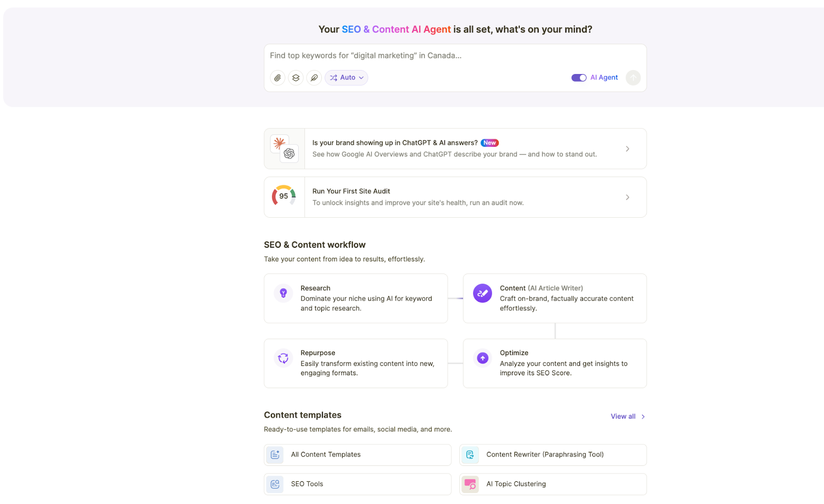The height and width of the screenshot is (504, 824).
Task: Expand the Run Your First Site Audit chevron
Action: pyautogui.click(x=627, y=197)
